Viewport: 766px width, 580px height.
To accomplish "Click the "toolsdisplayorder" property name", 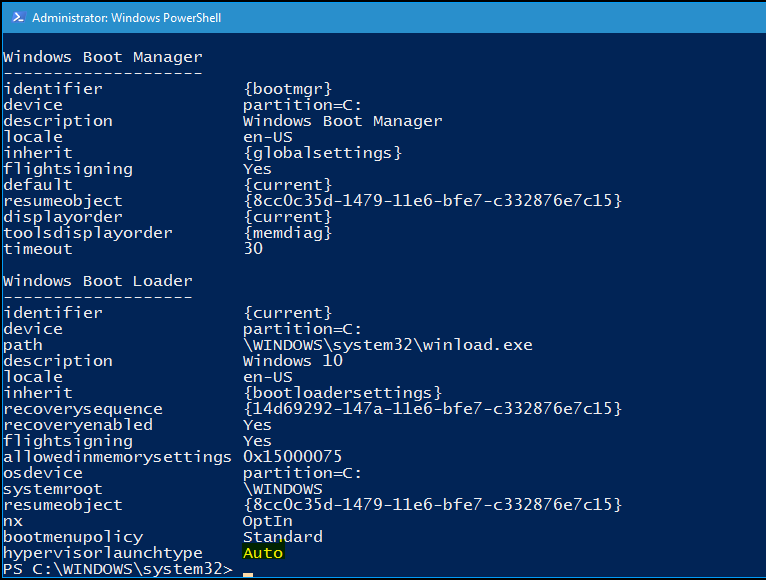I will (x=88, y=233).
